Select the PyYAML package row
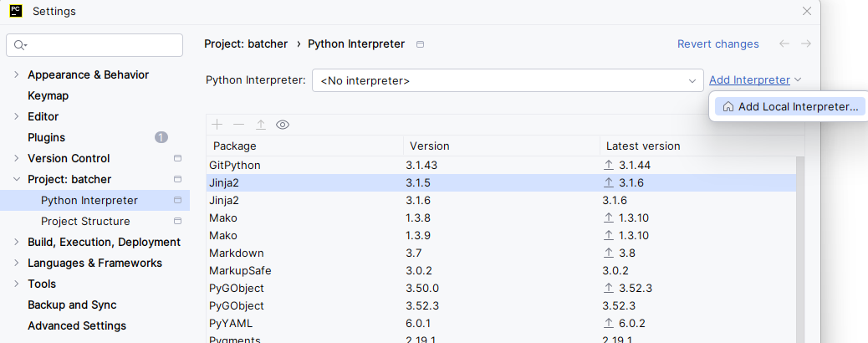868x343 pixels. (502, 324)
